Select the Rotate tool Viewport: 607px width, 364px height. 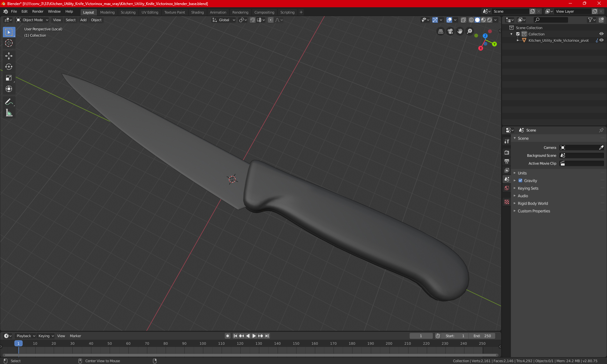coord(9,67)
